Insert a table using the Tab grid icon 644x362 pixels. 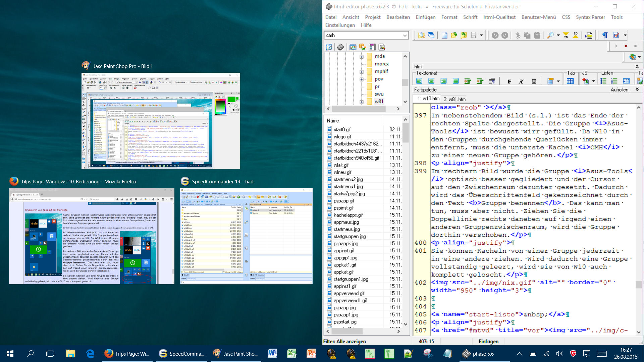pos(570,81)
